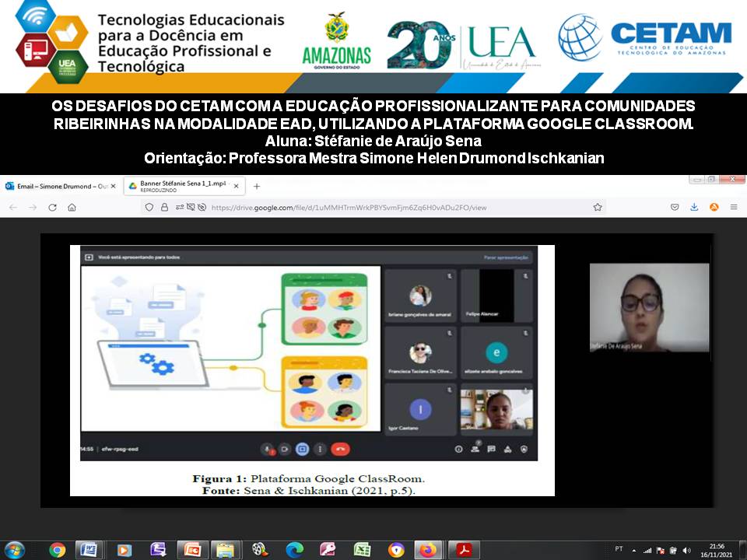Screen dimensions: 747x560
Task: Open Microsoft Word from the taskbar
Action: click(x=89, y=551)
